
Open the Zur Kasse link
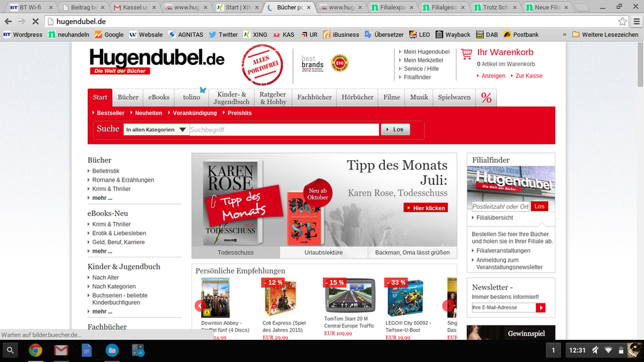coord(529,76)
